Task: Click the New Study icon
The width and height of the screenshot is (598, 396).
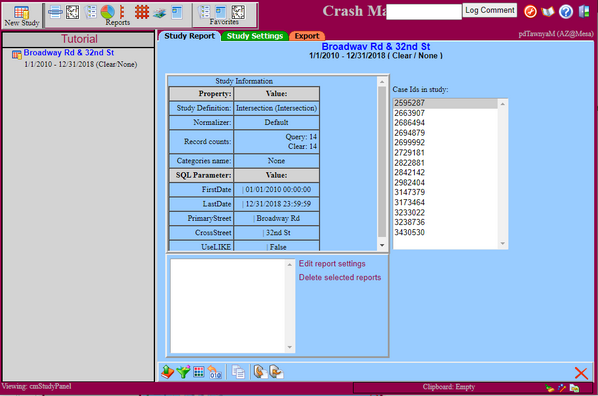Action: point(21,13)
